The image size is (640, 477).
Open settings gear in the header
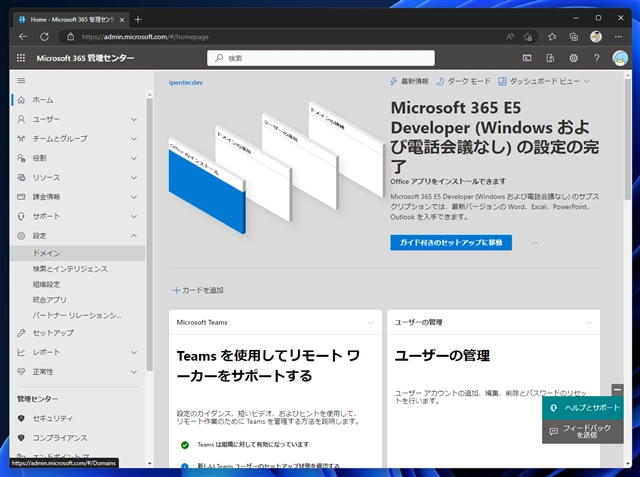(x=574, y=58)
